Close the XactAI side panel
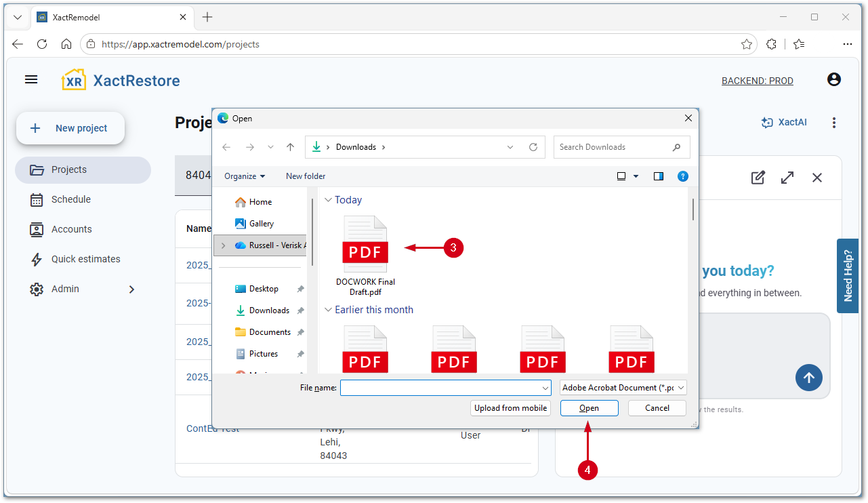 (817, 178)
